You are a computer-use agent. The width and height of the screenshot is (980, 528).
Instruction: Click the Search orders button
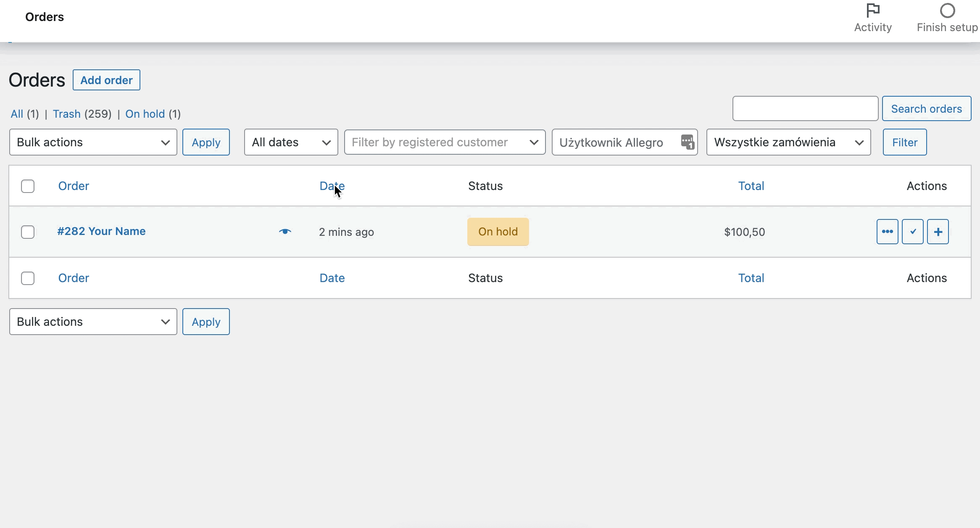click(927, 108)
